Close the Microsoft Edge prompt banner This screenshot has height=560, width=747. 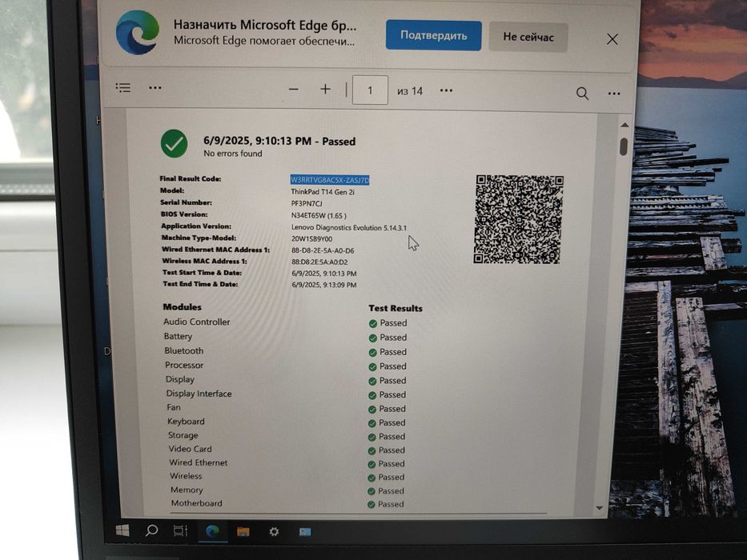[612, 39]
